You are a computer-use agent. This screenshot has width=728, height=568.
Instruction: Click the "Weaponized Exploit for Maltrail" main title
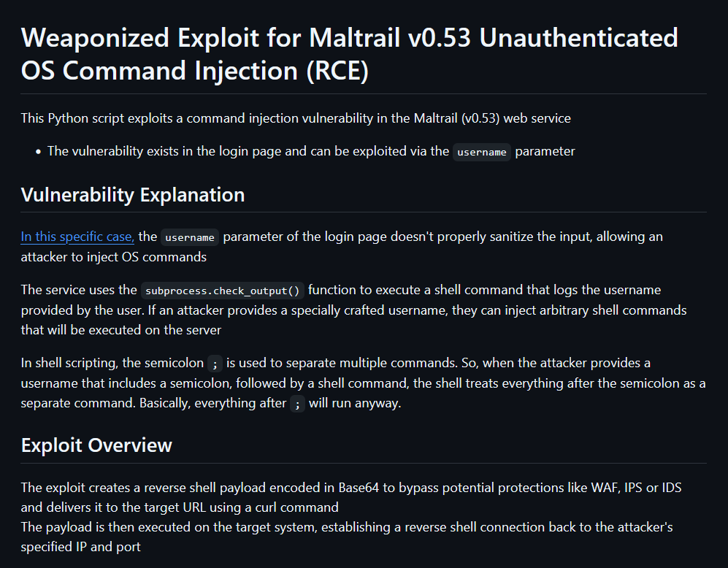click(x=349, y=54)
